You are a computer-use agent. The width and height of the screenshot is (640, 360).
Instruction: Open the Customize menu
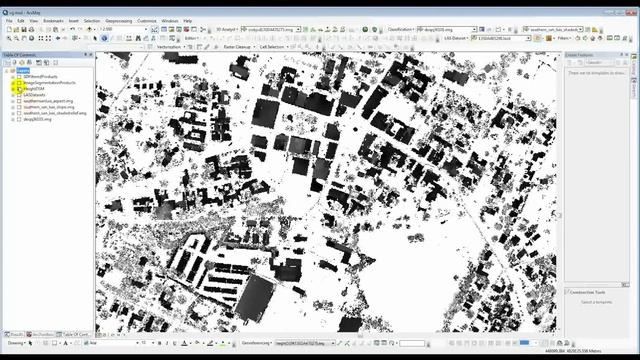click(x=147, y=21)
